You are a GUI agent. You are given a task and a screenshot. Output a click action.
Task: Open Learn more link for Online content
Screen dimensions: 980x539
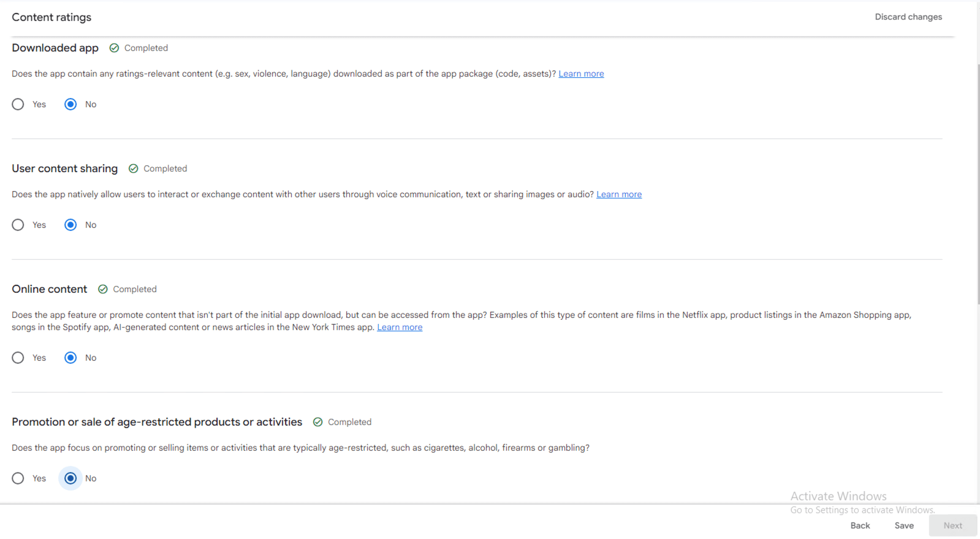point(400,327)
